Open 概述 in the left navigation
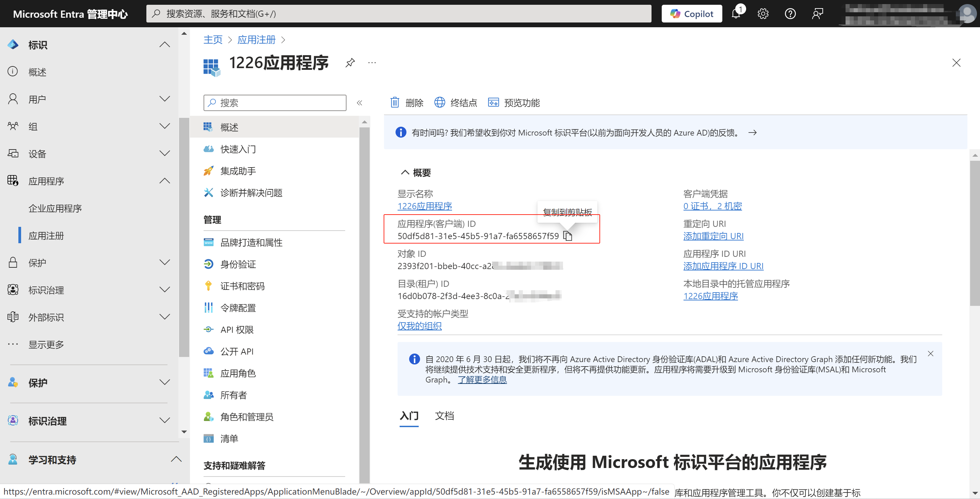 click(37, 72)
